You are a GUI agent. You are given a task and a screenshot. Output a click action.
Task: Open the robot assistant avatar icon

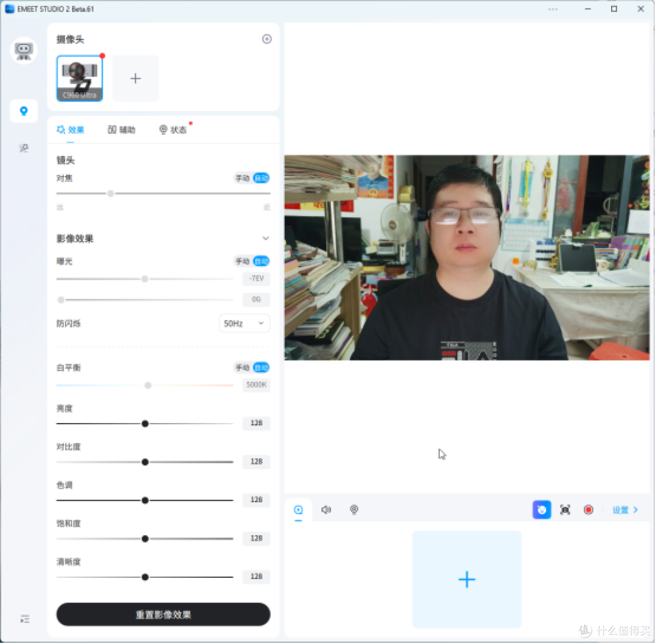[x=24, y=50]
